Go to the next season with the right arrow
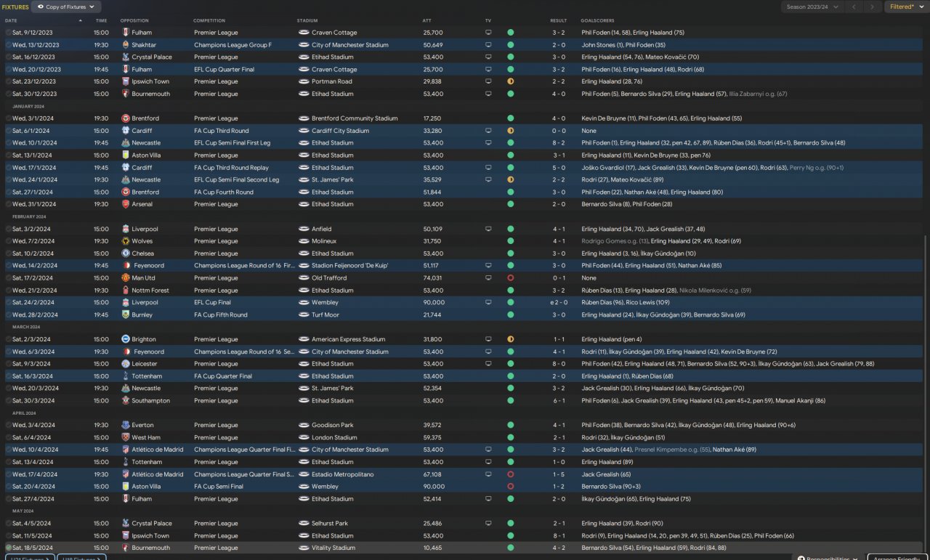Image resolution: width=930 pixels, height=560 pixels. 873,7
